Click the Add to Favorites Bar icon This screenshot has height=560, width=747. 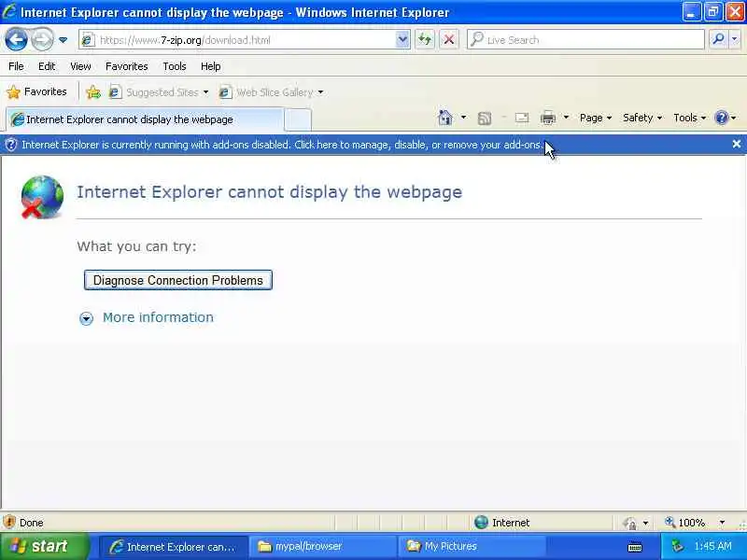pyautogui.click(x=93, y=91)
